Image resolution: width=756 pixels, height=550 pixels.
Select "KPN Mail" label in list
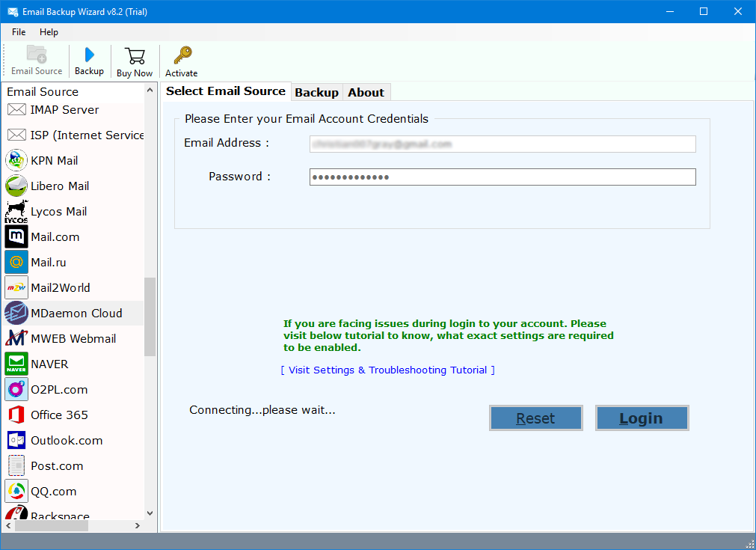pos(54,160)
